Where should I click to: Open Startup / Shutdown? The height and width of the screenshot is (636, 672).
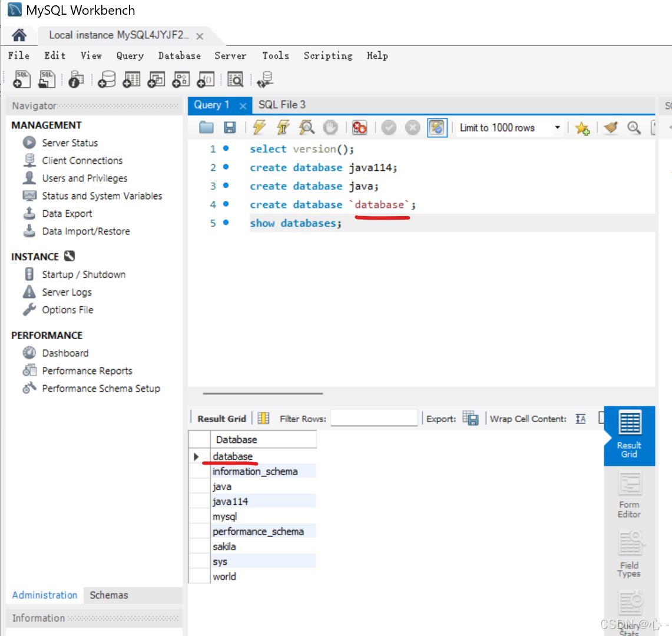coord(84,274)
